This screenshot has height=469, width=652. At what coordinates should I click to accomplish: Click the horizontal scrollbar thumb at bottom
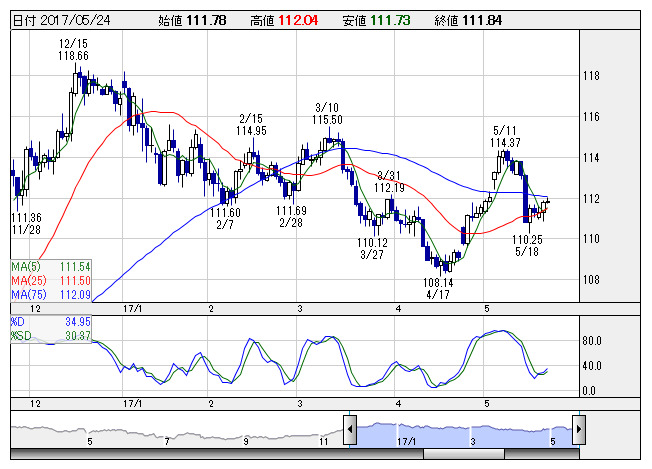[464, 454]
